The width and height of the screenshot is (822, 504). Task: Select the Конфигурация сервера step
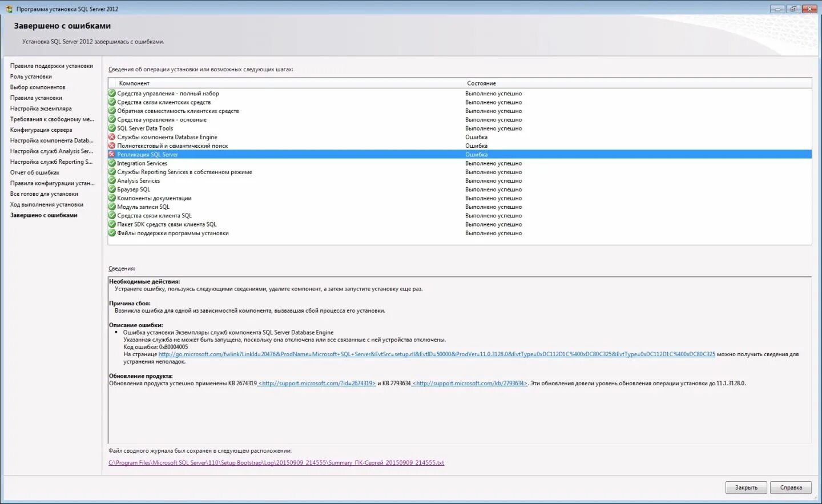pyautogui.click(x=41, y=130)
